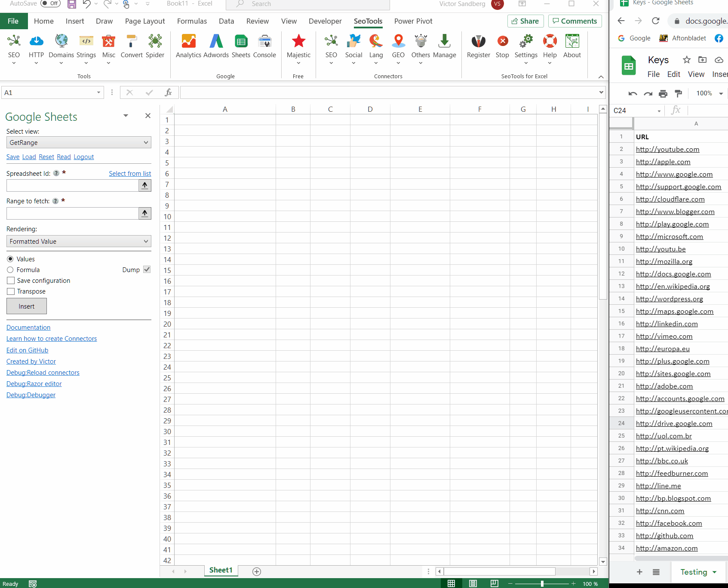Uncheck the Dump checkbox
The width and height of the screenshot is (728, 588).
coord(147,269)
